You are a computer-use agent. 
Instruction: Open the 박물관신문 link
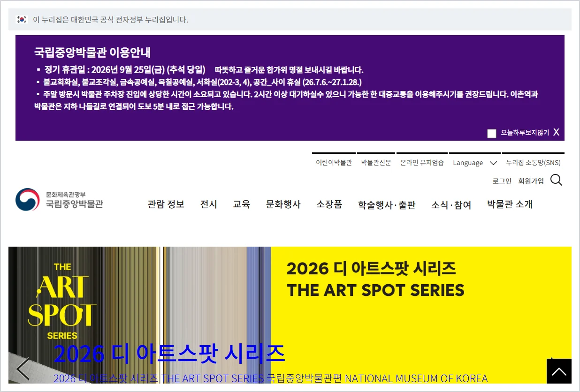coord(376,163)
